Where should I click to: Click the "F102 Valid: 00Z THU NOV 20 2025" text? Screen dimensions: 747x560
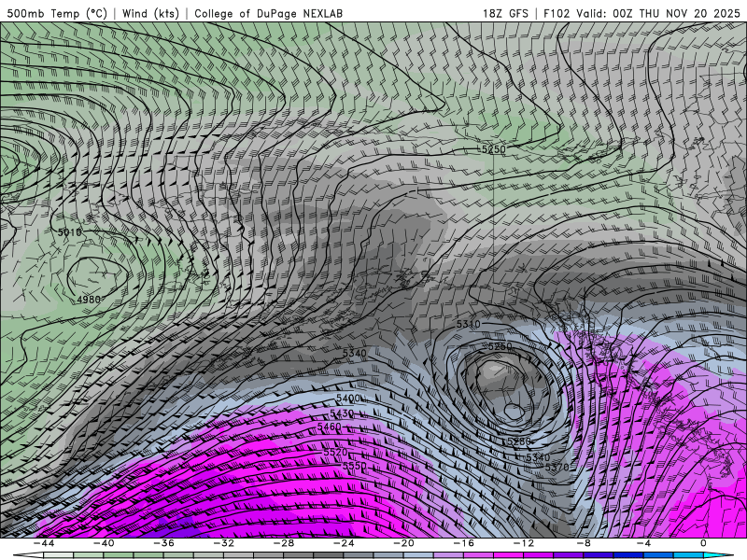pos(642,13)
